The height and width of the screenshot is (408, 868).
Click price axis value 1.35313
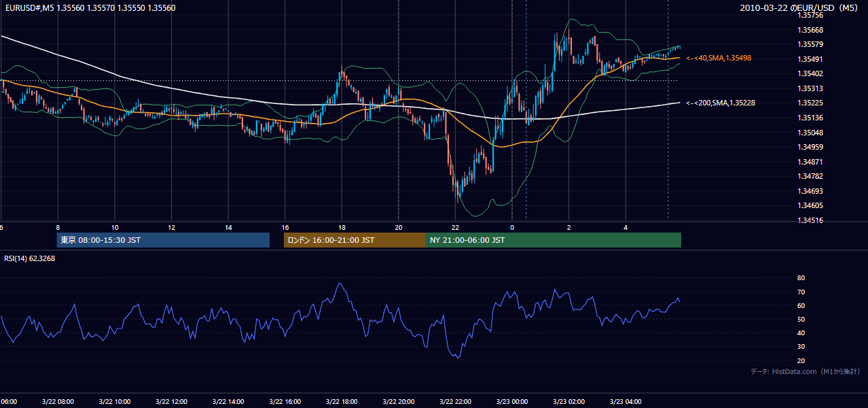tap(810, 88)
